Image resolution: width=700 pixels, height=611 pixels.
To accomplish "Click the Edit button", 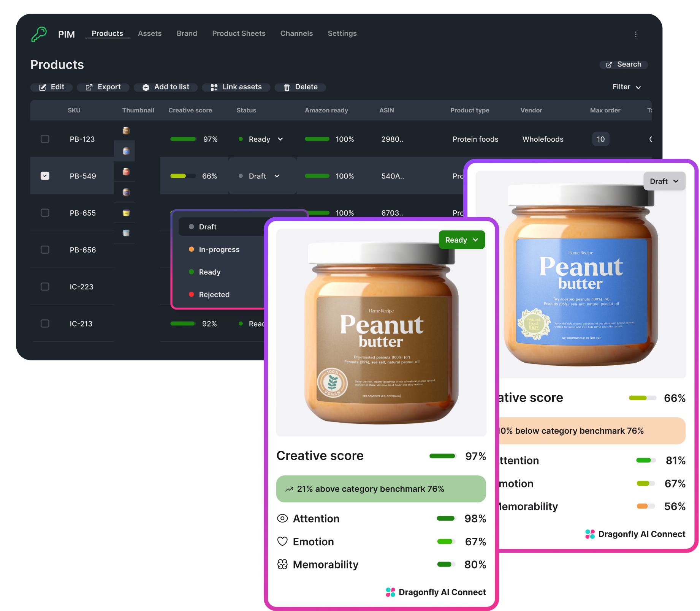I will [x=51, y=87].
